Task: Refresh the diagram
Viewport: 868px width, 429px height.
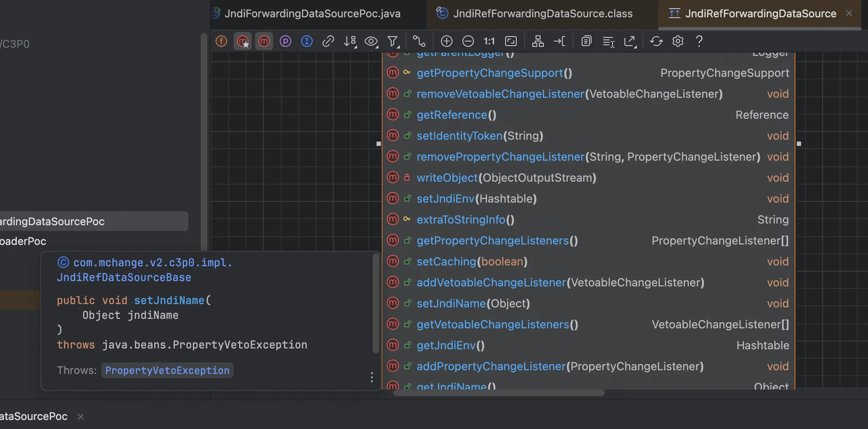Action: (x=656, y=41)
